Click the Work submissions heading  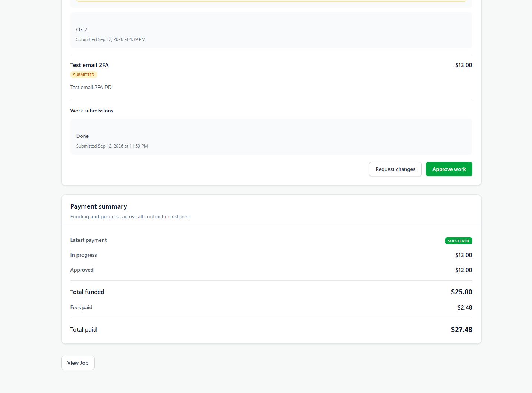pyautogui.click(x=92, y=111)
